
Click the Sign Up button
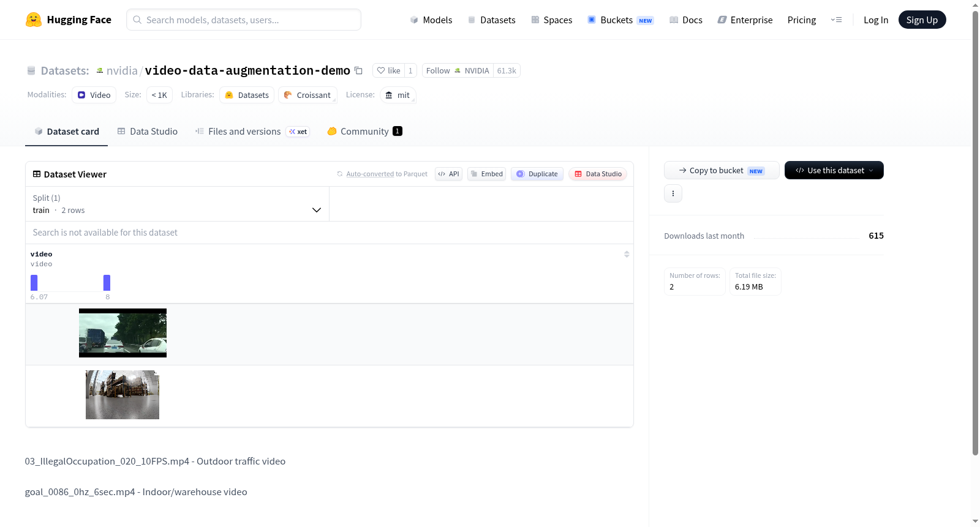[x=922, y=20]
